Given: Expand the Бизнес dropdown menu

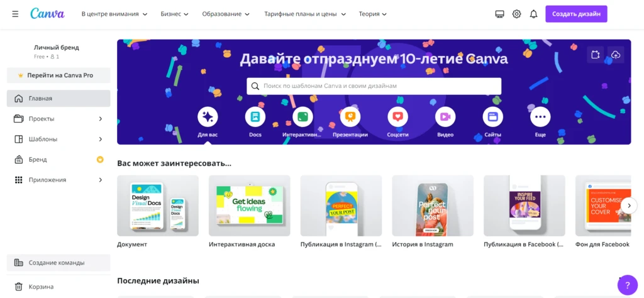Looking at the screenshot, I should click(x=175, y=14).
